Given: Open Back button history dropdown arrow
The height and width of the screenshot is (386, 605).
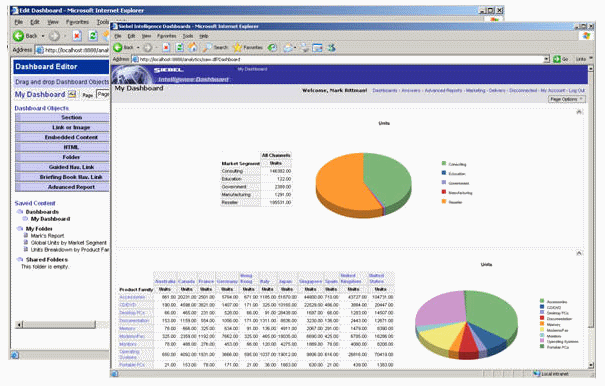Looking at the screenshot, I should (x=138, y=47).
